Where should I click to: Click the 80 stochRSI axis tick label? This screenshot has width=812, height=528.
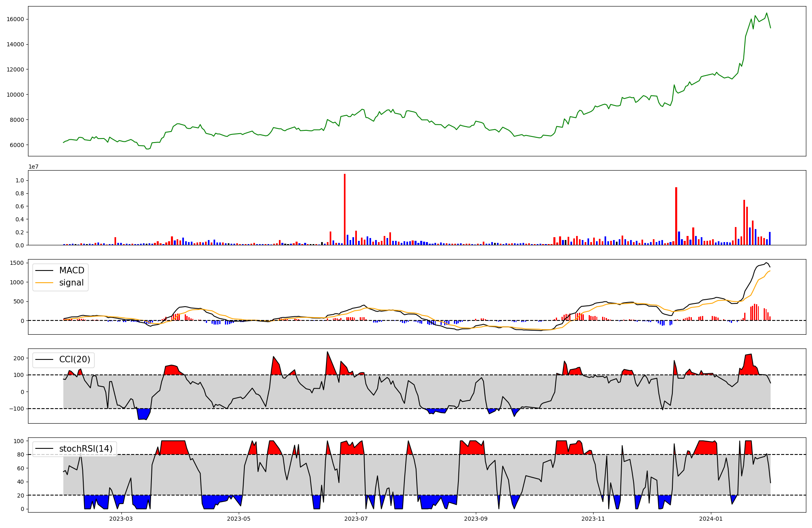coord(21,454)
